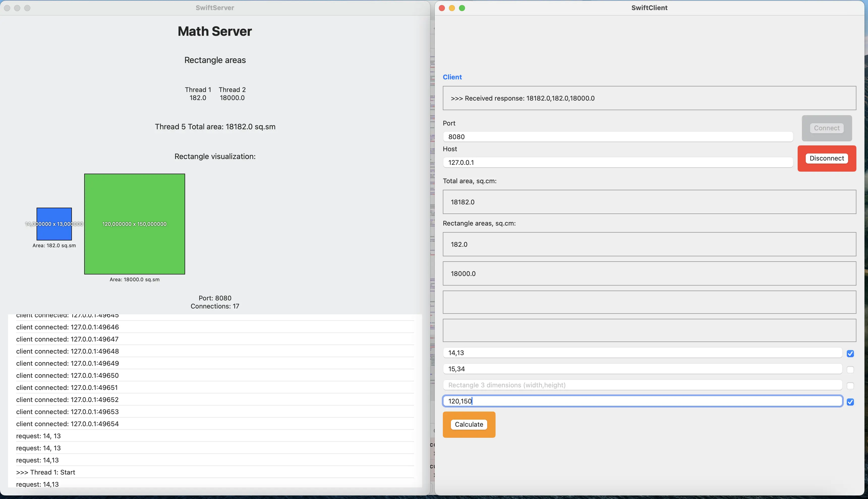868x499 pixels.
Task: Click the Received response text box
Action: click(x=649, y=98)
